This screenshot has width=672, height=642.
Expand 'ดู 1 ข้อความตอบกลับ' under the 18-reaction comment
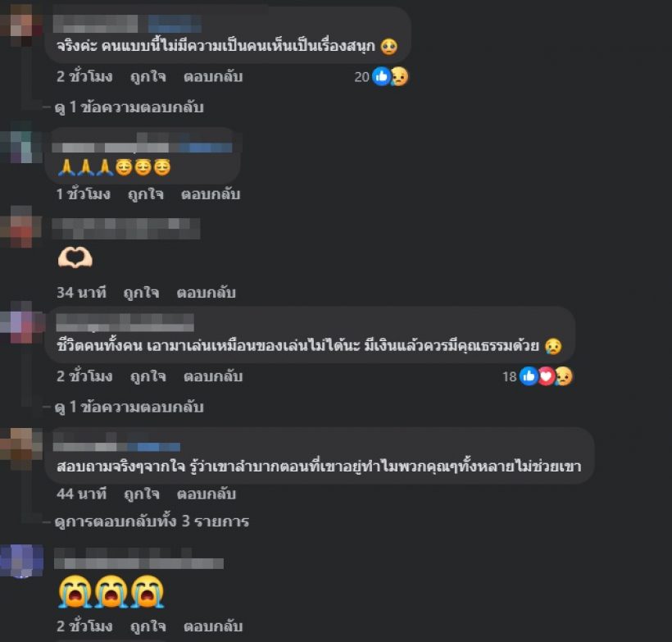(129, 407)
